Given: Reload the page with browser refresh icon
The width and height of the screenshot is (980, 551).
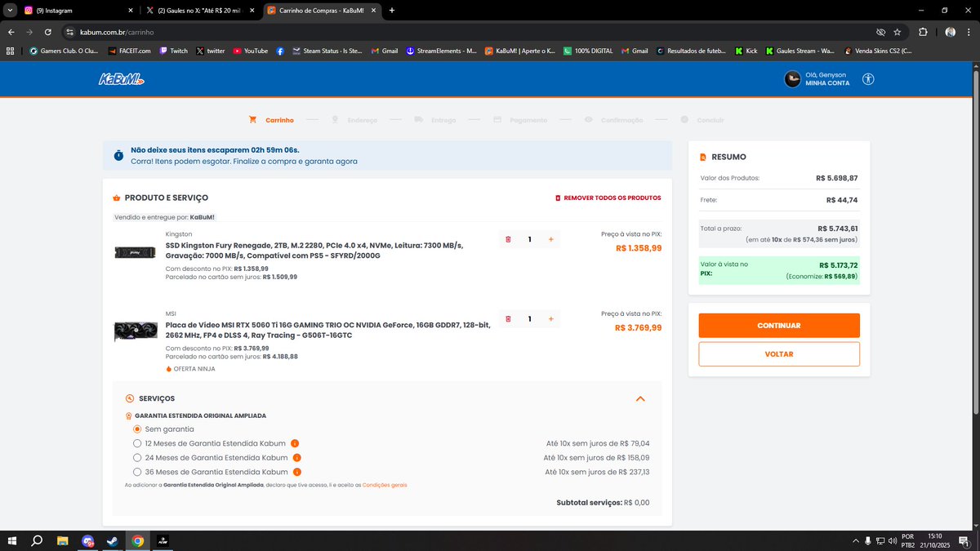Looking at the screenshot, I should 48,32.
